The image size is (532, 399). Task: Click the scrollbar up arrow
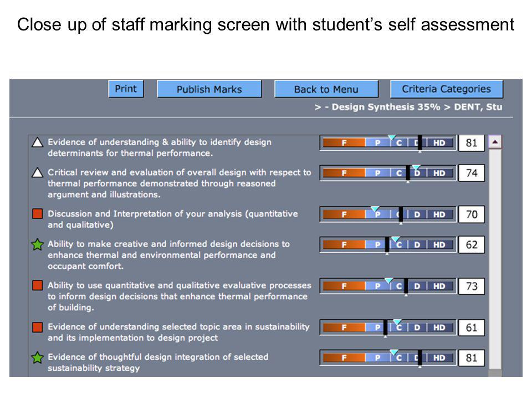[x=495, y=142]
